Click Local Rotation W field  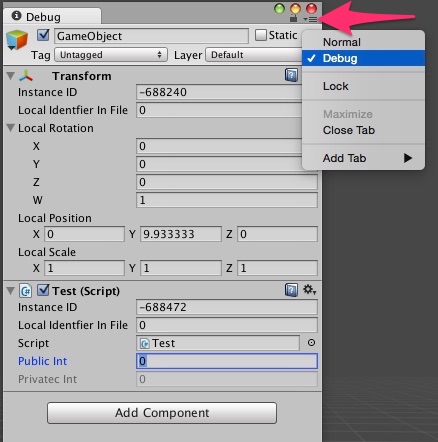227,200
